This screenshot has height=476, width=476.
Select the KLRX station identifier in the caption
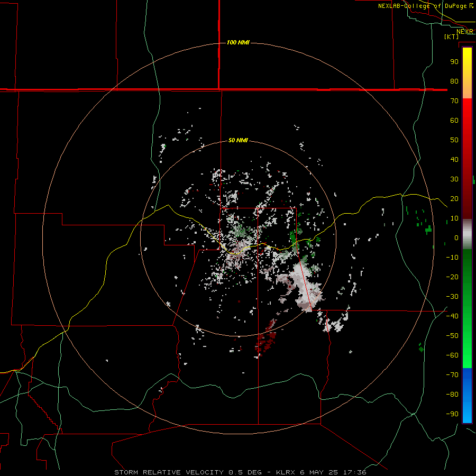coord(286,472)
